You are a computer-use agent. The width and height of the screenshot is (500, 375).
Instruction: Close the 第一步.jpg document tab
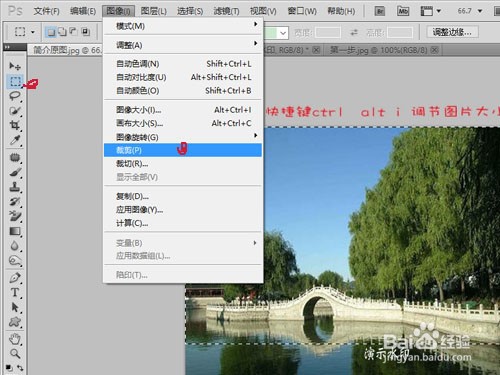[x=434, y=50]
